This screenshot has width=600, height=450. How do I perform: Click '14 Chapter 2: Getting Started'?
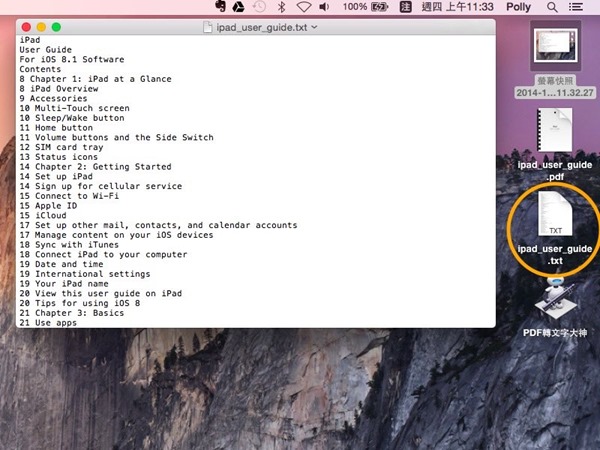(95, 167)
